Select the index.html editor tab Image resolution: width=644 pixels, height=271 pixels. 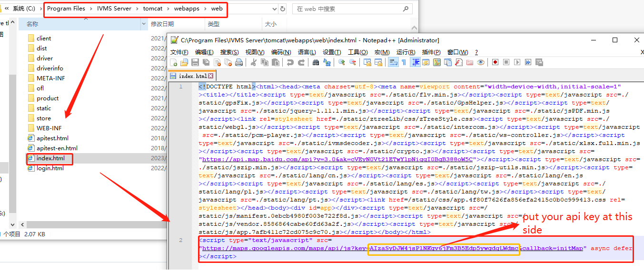pyautogui.click(x=193, y=76)
